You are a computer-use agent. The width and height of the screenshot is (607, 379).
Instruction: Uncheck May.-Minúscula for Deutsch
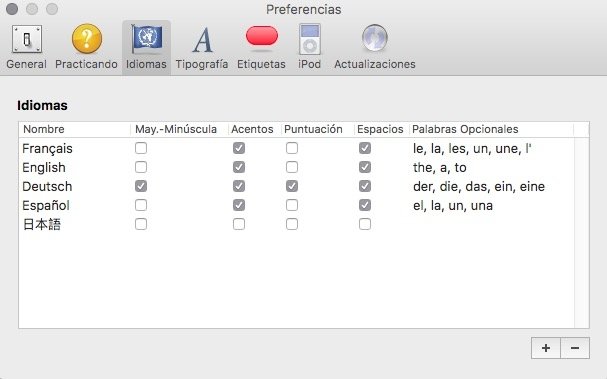pos(141,186)
